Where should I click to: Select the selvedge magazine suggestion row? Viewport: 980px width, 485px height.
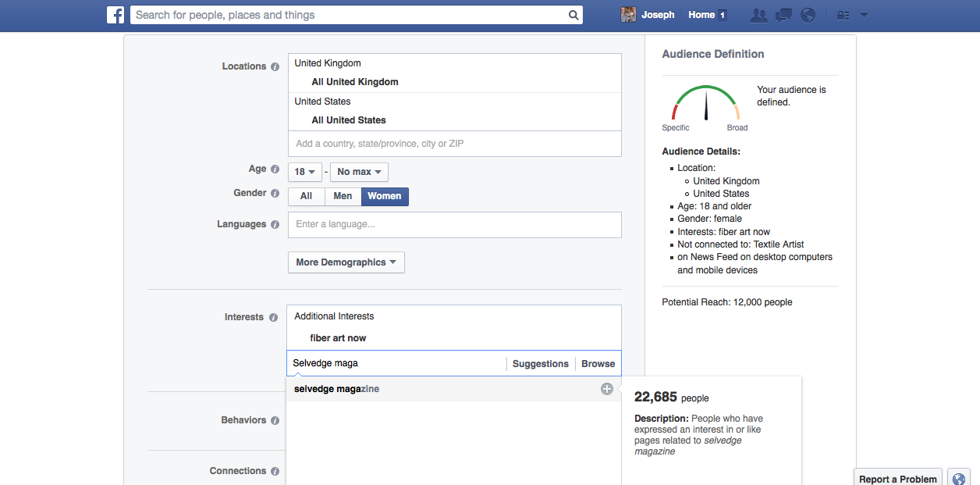(x=454, y=389)
